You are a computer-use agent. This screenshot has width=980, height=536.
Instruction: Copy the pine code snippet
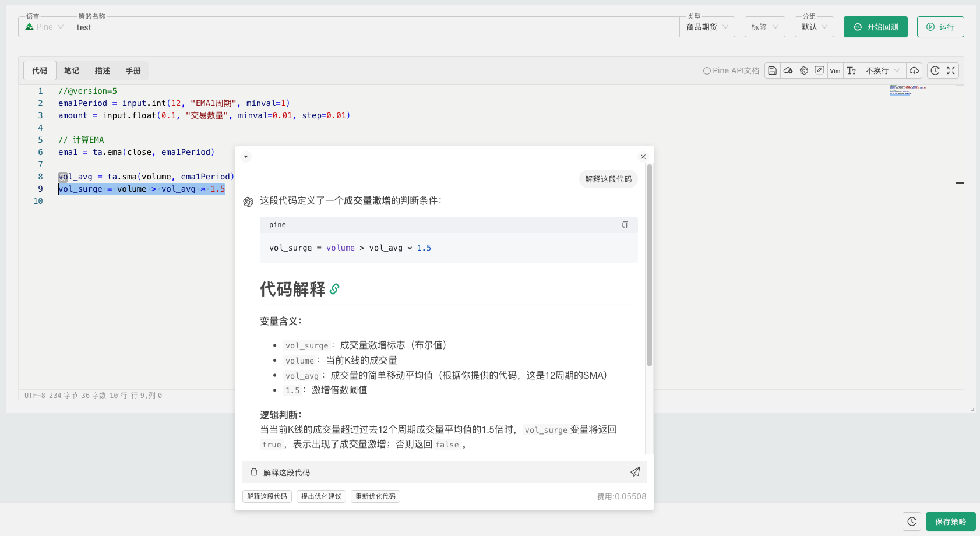(625, 225)
